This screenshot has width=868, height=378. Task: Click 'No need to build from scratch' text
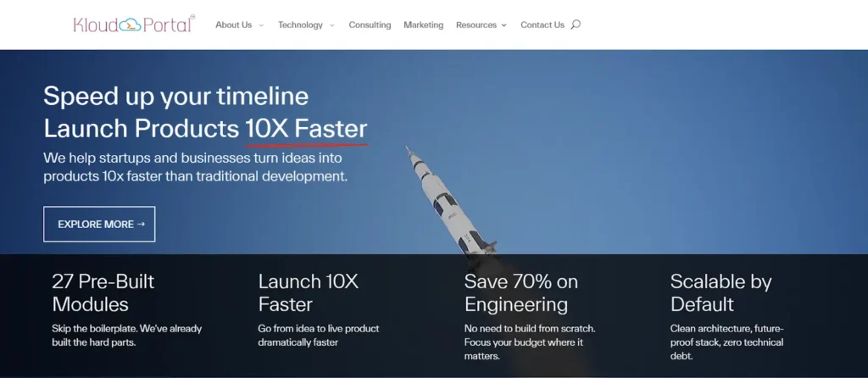click(530, 342)
